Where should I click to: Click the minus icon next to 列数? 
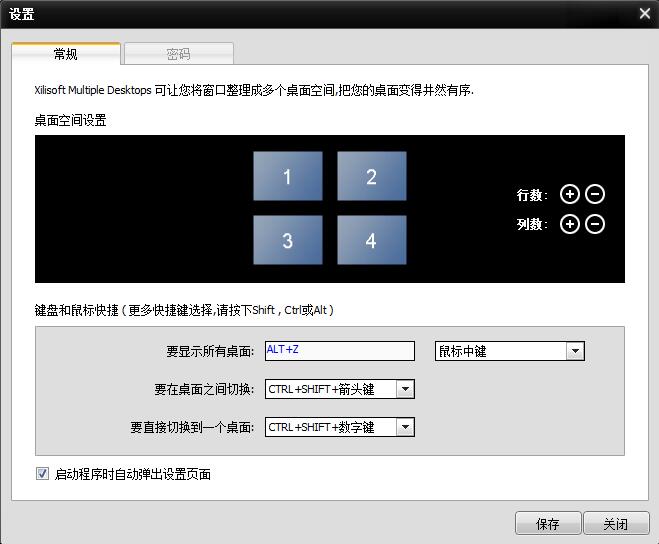(x=595, y=224)
